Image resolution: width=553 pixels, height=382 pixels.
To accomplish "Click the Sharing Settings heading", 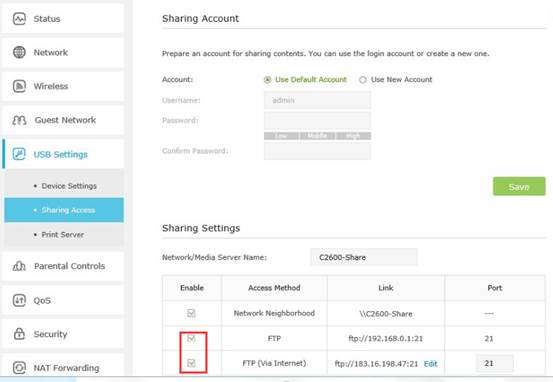I will 201,228.
